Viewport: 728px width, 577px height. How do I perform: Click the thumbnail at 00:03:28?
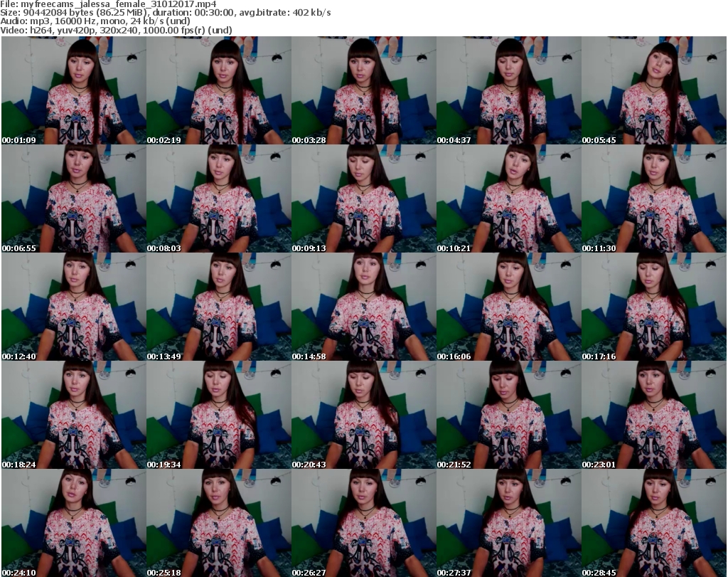pos(363,90)
